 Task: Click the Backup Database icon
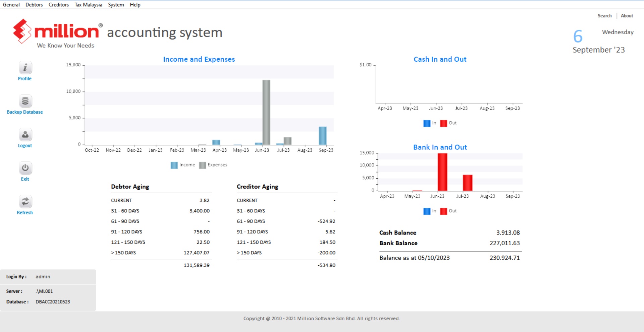coord(25,101)
